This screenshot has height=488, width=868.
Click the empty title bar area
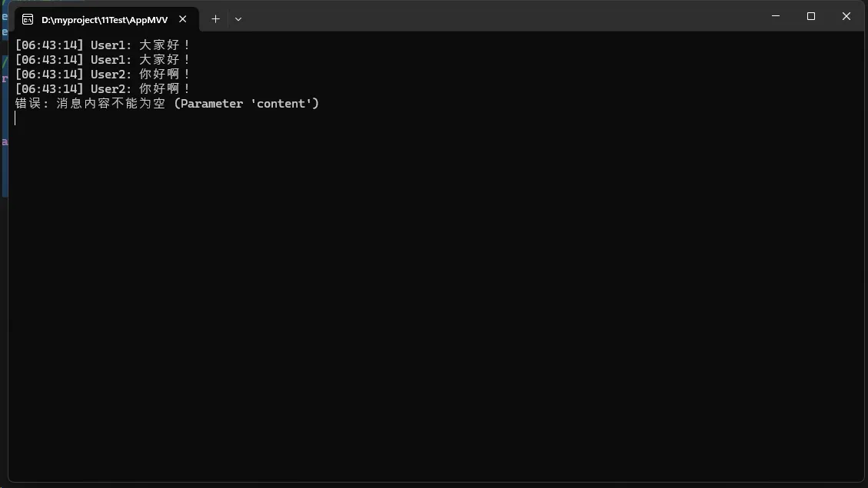(500, 16)
